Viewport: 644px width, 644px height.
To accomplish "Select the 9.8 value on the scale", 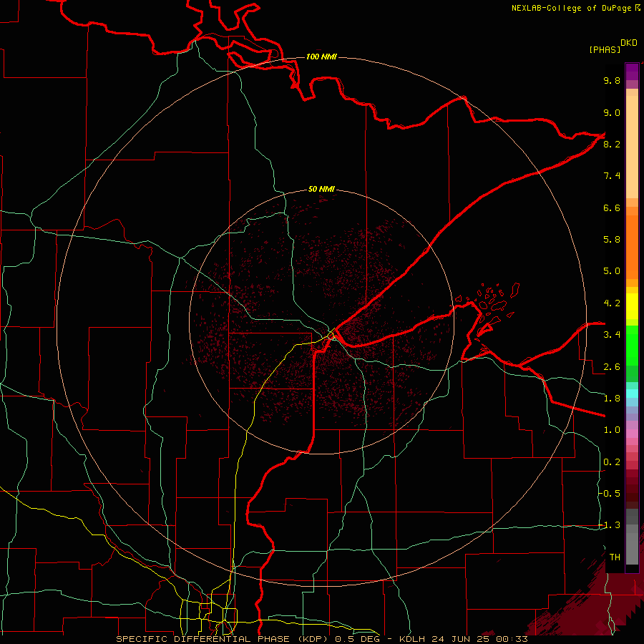I will [612, 80].
